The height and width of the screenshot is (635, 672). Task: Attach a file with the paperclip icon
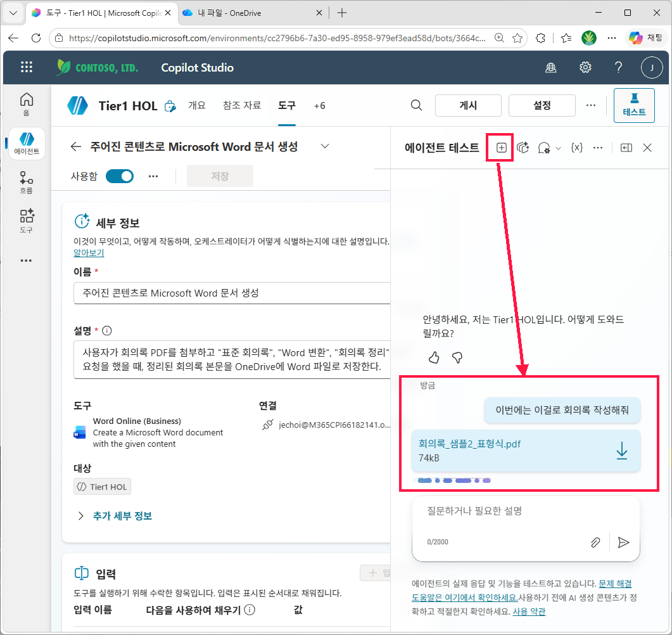pos(595,542)
